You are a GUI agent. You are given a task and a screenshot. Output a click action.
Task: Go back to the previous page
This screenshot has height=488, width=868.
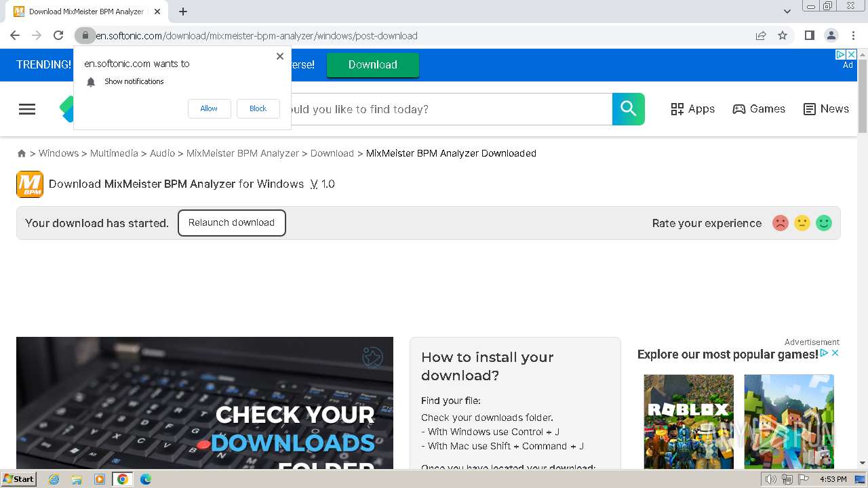click(x=15, y=36)
